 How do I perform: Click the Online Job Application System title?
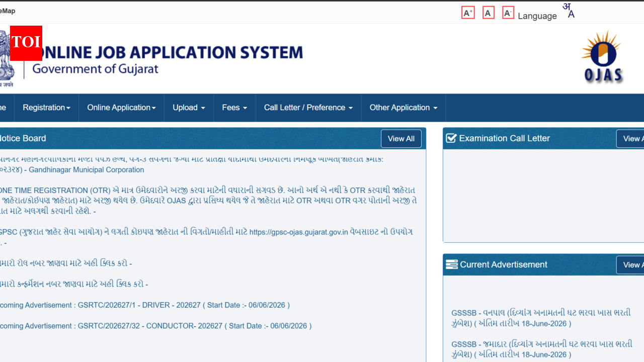[x=168, y=52]
